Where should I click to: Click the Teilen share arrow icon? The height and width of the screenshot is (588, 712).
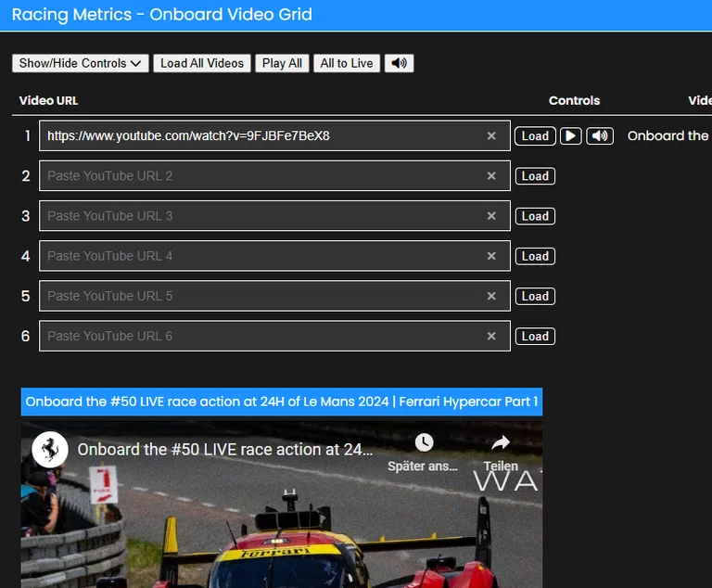pos(501,442)
